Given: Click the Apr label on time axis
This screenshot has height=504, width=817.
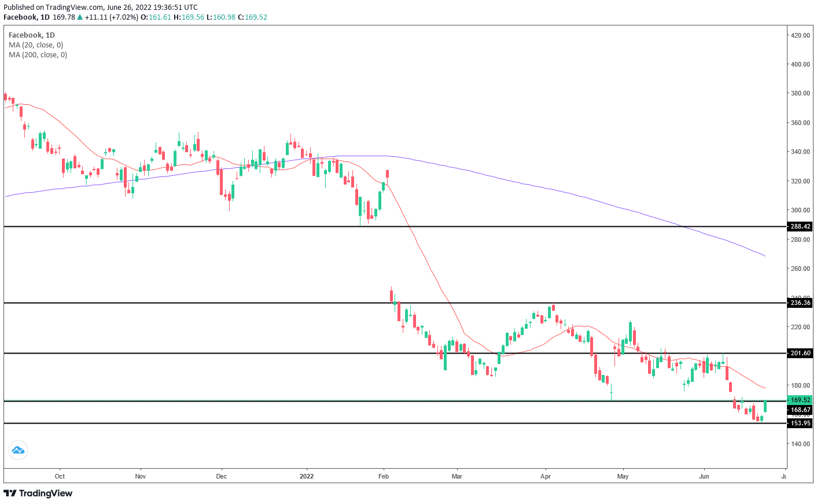Looking at the screenshot, I should pyautogui.click(x=545, y=476).
